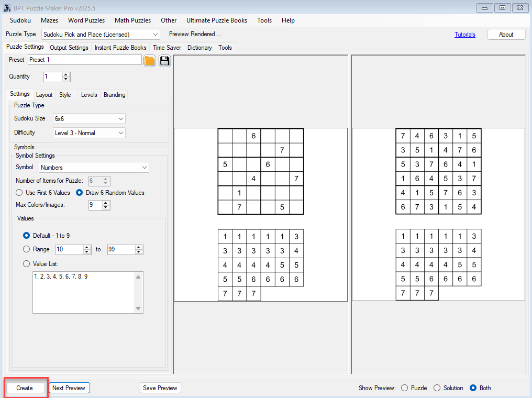Choose the Value List radio button
This screenshot has height=398, width=532.
(x=27, y=264)
